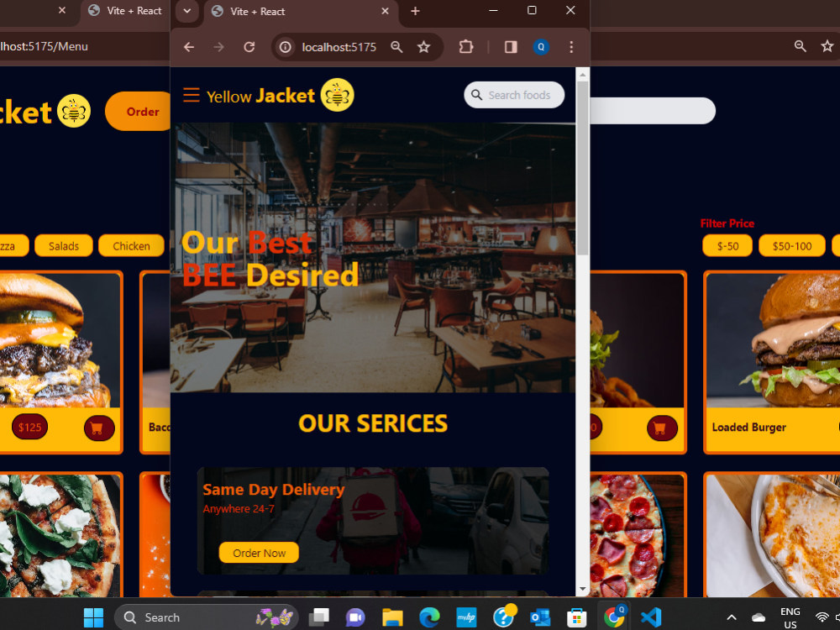
Task: Click the bee logo in background window
Action: pyautogui.click(x=74, y=111)
